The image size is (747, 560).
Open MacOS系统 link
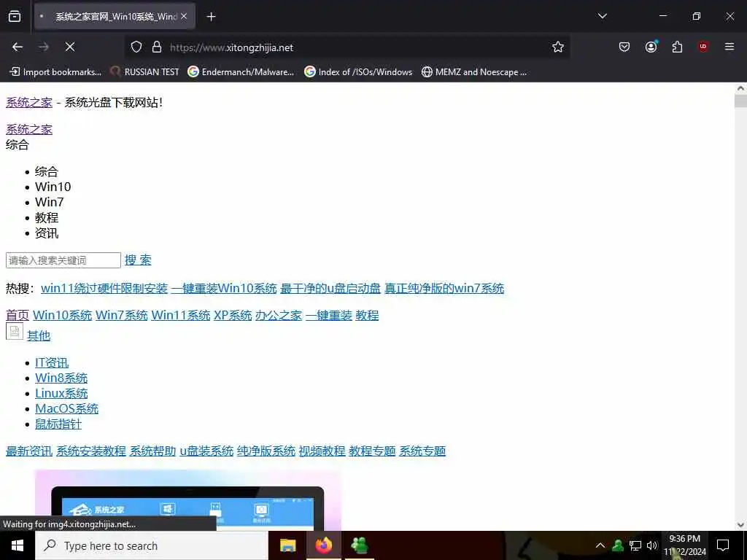(66, 408)
